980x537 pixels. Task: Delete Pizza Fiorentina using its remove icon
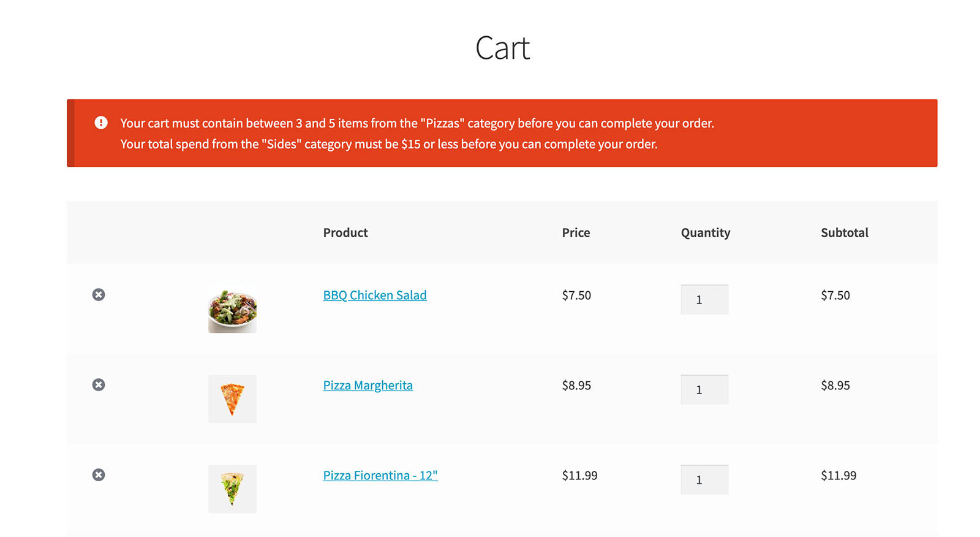click(99, 475)
